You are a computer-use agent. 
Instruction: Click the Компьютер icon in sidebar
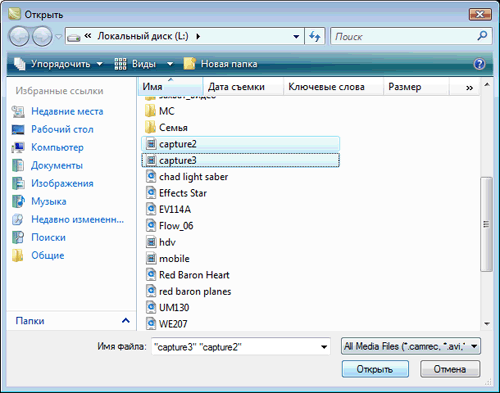[x=18, y=147]
